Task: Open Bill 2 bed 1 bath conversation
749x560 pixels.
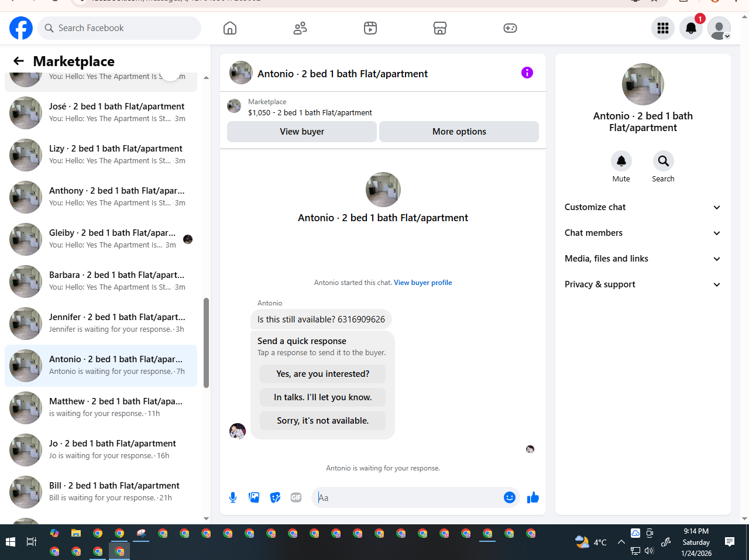Action: (x=101, y=492)
